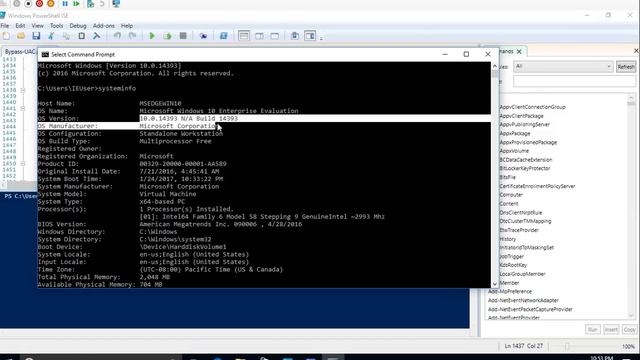Open the Debug menu
Viewport: 640px width, 360px height.
click(78, 25)
